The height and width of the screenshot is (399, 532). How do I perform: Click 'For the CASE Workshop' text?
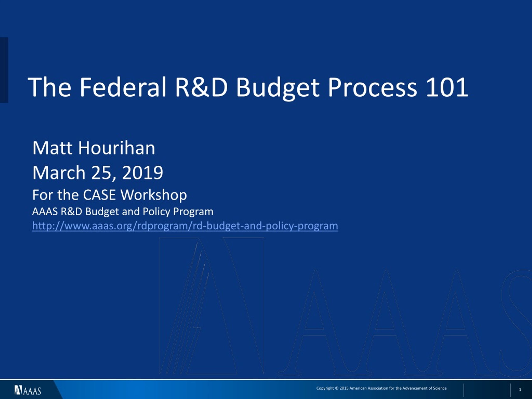[x=110, y=195]
